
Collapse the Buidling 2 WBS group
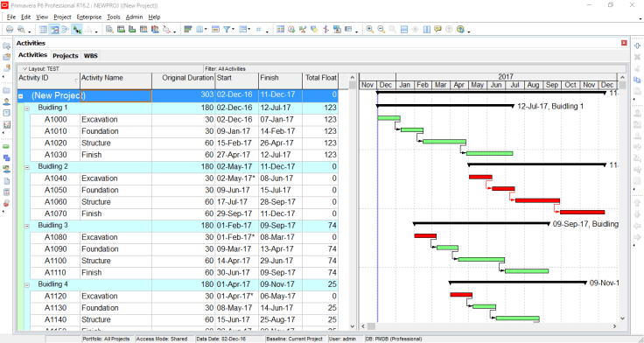pyautogui.click(x=27, y=168)
